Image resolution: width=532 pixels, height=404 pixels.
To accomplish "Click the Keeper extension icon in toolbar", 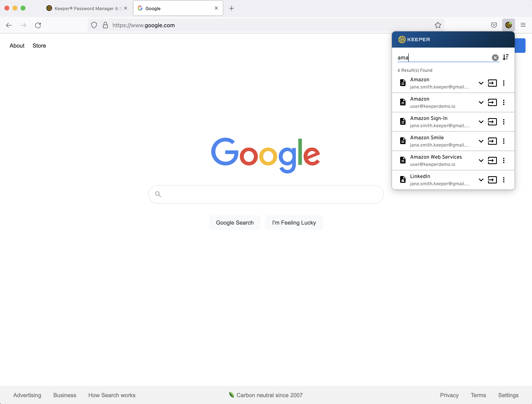I will click(x=508, y=25).
